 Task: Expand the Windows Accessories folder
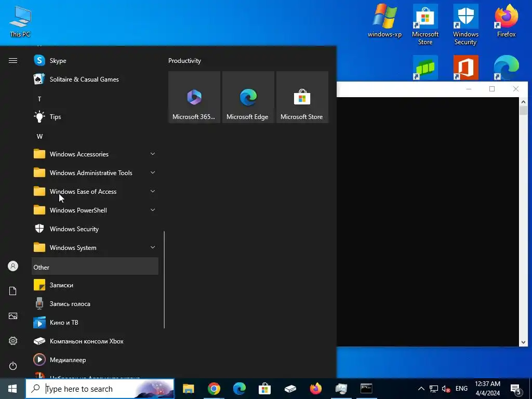pyautogui.click(x=95, y=154)
